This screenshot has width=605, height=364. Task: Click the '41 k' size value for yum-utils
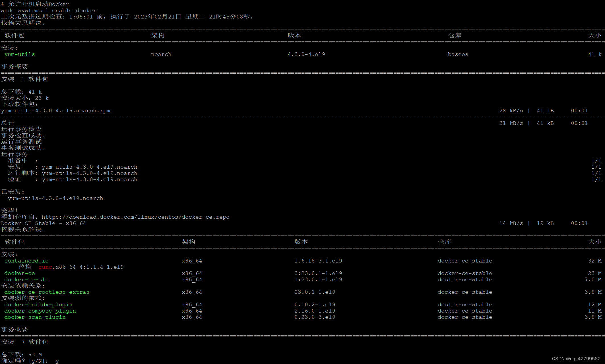point(595,54)
